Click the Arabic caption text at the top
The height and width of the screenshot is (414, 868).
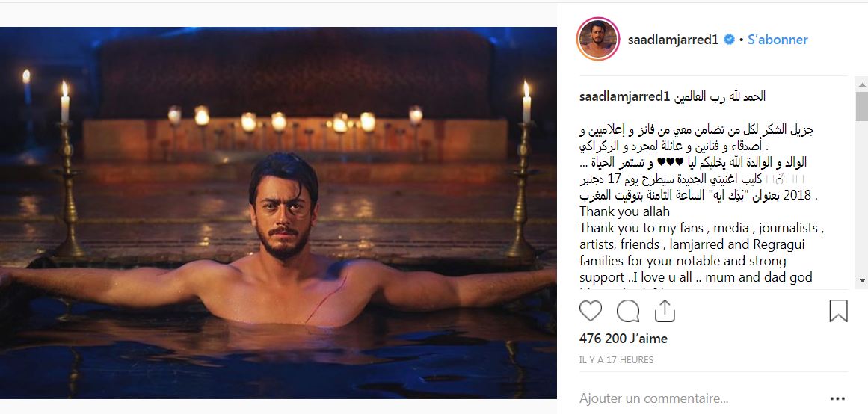[x=719, y=96]
